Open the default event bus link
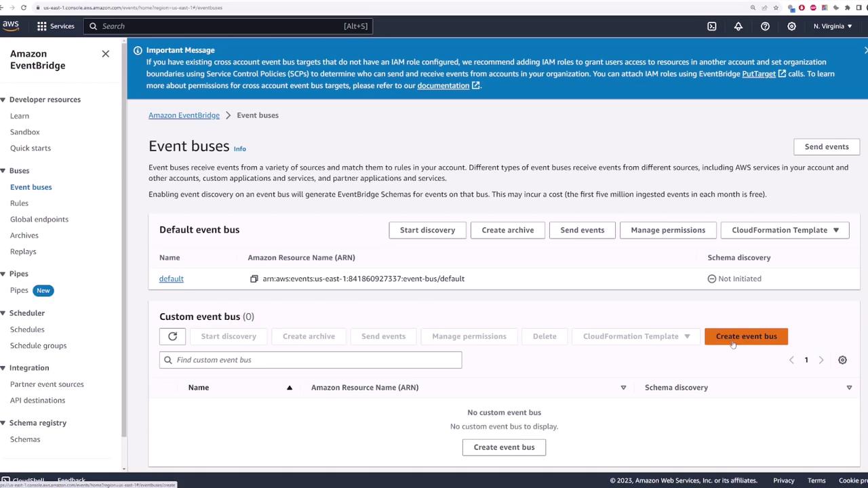 (172, 279)
